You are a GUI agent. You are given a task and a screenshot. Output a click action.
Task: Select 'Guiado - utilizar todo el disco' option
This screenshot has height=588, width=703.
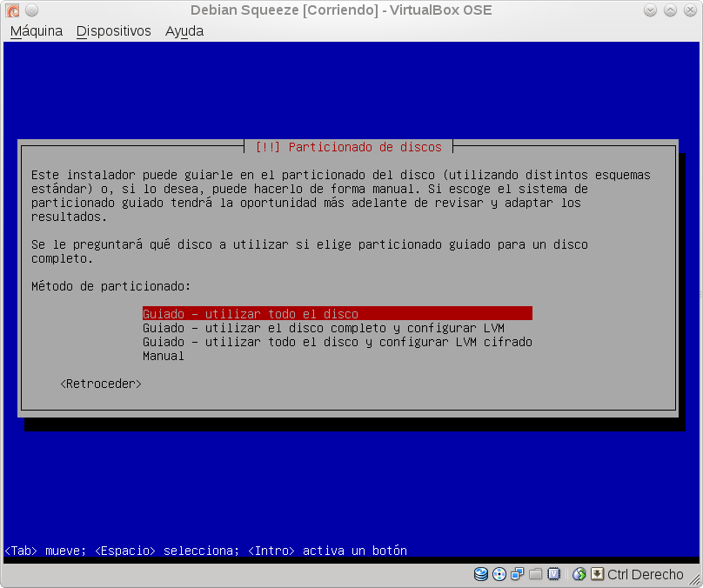coord(338,314)
